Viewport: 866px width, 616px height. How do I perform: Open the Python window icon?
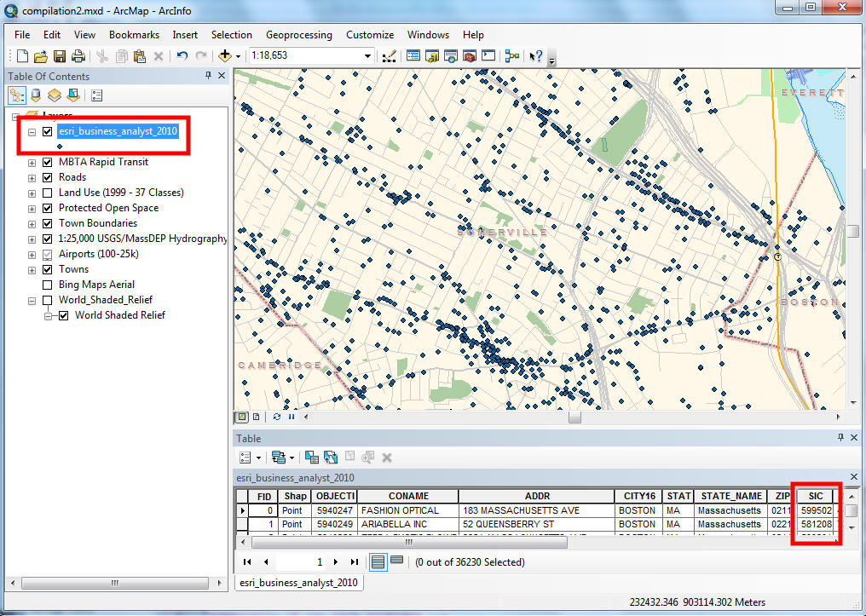coord(488,55)
